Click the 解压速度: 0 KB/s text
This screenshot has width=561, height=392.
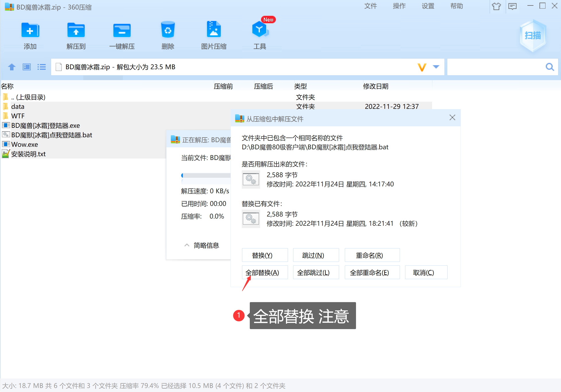[205, 191]
